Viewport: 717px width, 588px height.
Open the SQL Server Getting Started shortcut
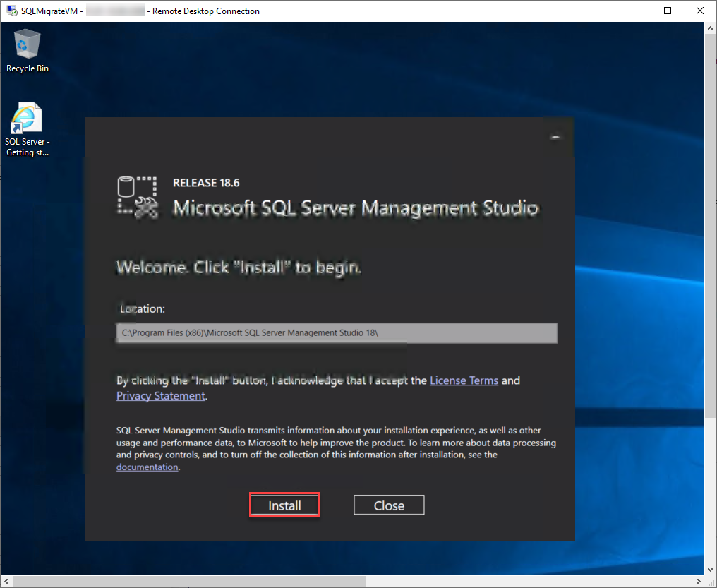pos(27,116)
